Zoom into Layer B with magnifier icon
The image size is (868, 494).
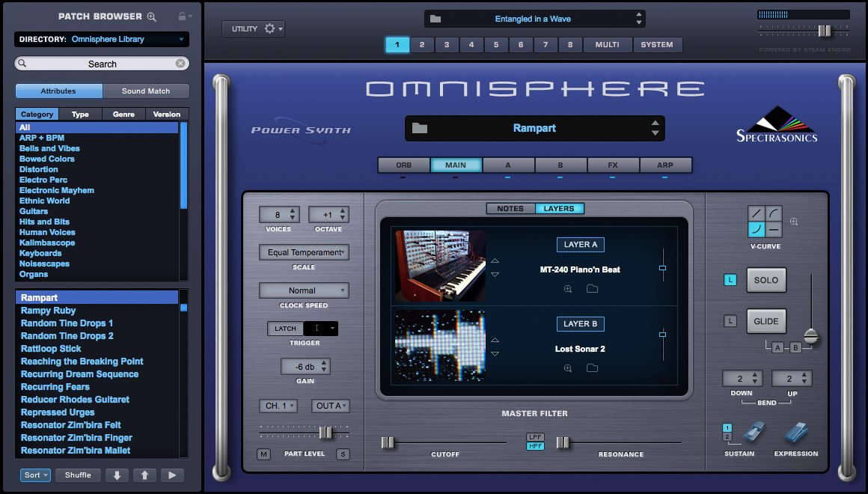(x=567, y=368)
